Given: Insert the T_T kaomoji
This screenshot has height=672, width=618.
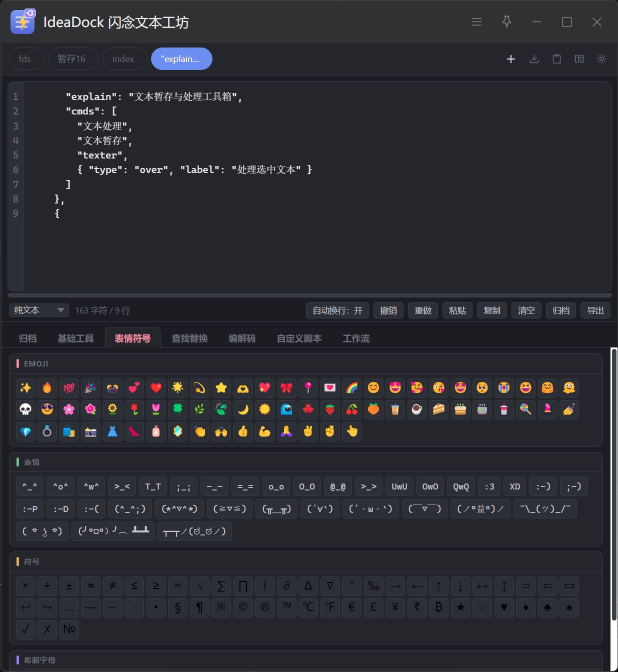Looking at the screenshot, I should (x=153, y=486).
